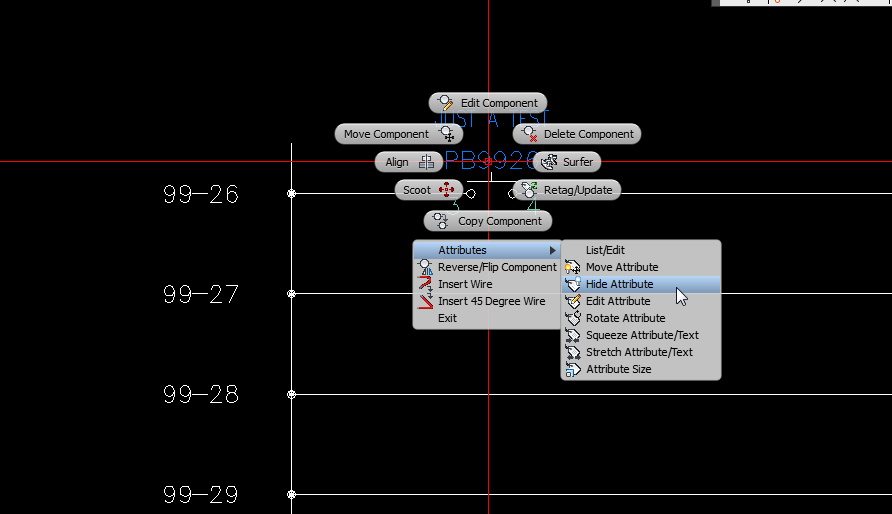Click the Attribute Size icon
This screenshot has height=514, width=892.
pos(573,370)
